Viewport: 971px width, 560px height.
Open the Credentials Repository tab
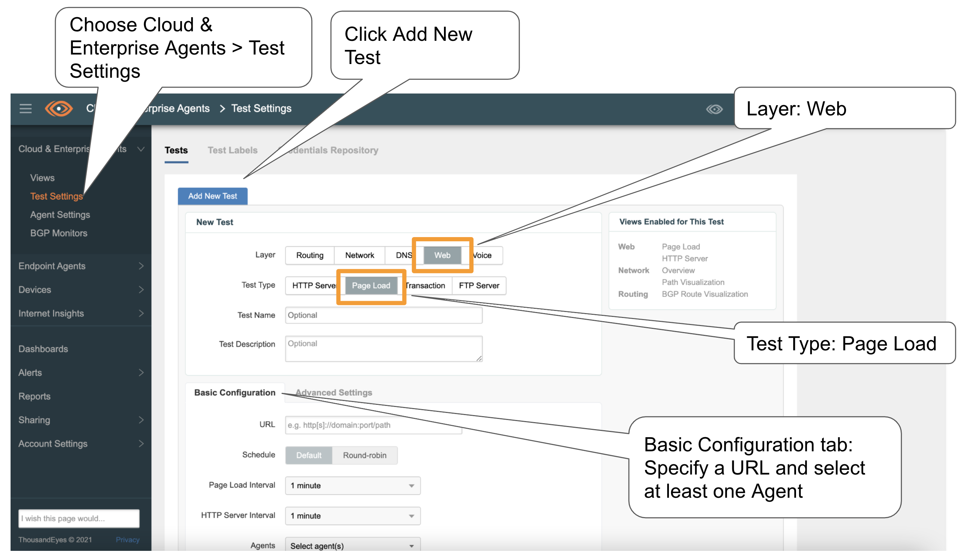[328, 151]
